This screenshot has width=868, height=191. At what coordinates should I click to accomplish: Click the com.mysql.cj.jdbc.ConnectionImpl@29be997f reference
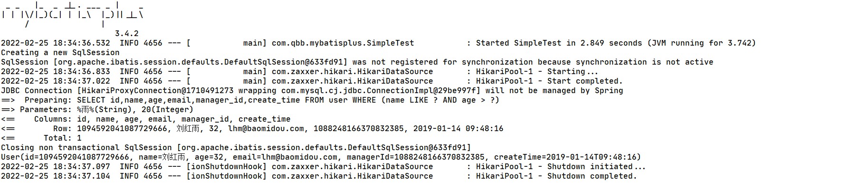(x=381, y=91)
